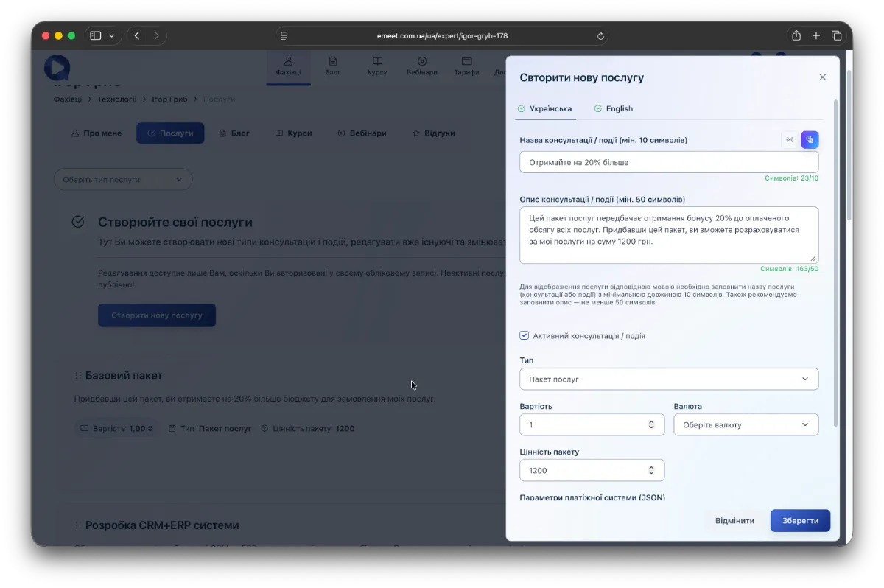This screenshot has height=588, width=884.
Task: Click Safari's page reload icon
Action: point(600,35)
